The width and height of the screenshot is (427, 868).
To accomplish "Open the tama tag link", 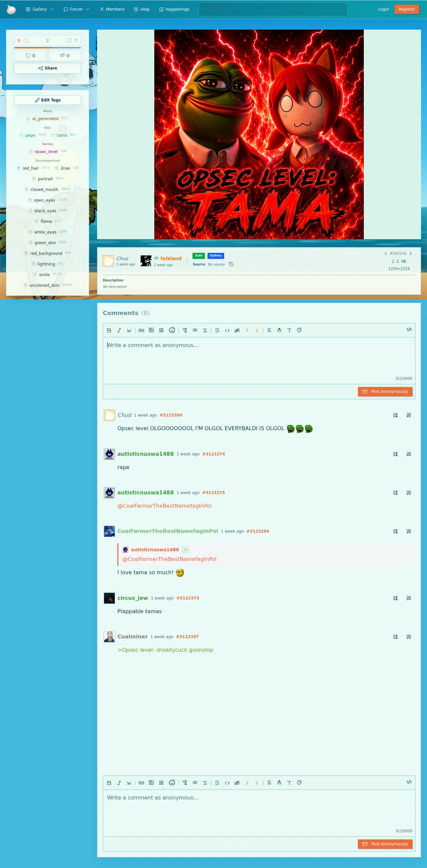I will click(62, 135).
